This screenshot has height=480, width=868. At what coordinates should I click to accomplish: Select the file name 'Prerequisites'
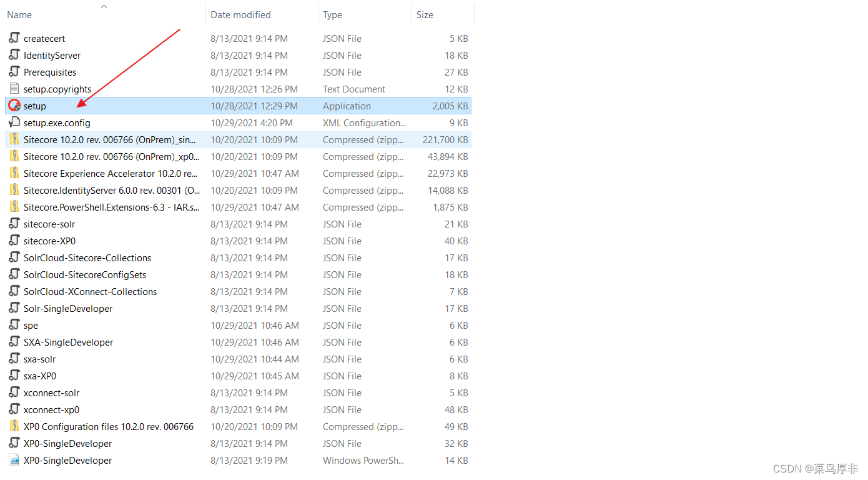pyautogui.click(x=50, y=72)
